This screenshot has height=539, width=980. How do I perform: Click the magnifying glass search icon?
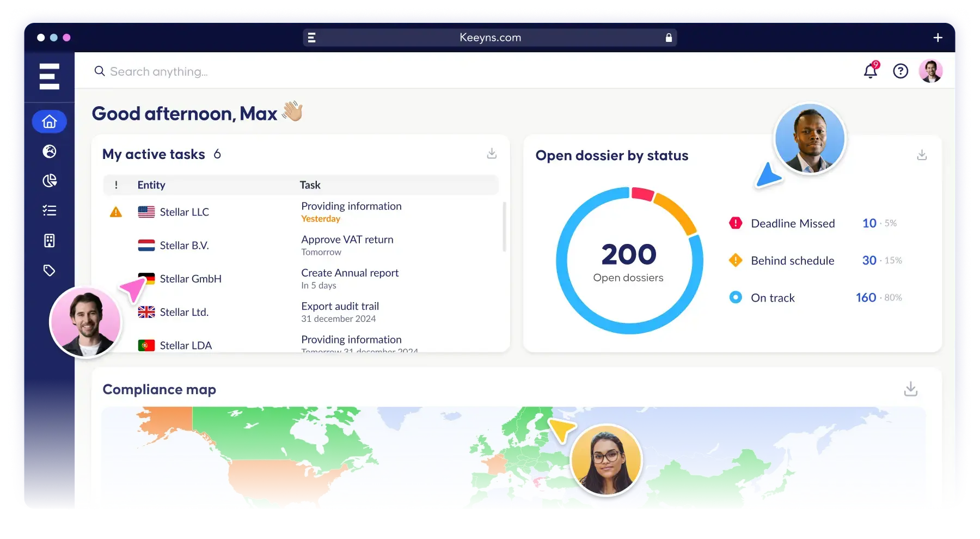[x=100, y=71]
